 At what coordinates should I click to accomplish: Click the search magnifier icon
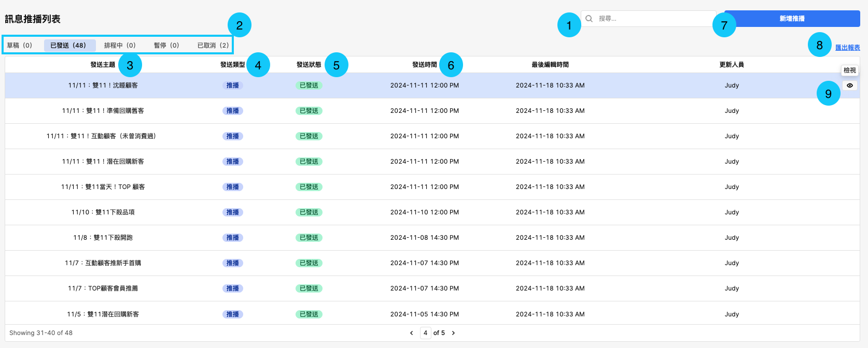(589, 19)
